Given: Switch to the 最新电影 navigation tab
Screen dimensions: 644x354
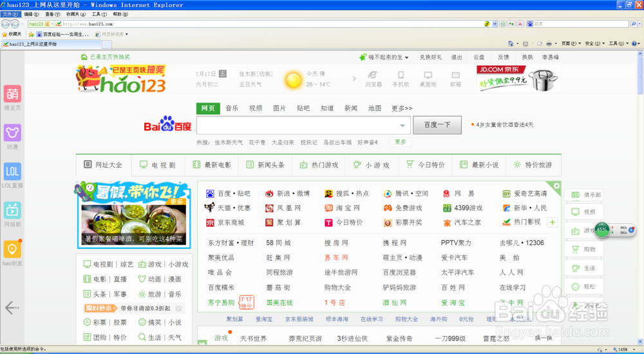Looking at the screenshot, I should click(x=211, y=165).
